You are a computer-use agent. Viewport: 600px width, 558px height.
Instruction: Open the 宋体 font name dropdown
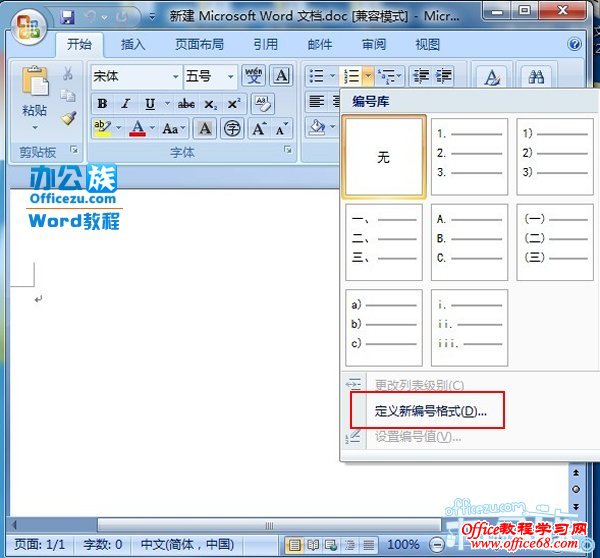pyautogui.click(x=176, y=77)
